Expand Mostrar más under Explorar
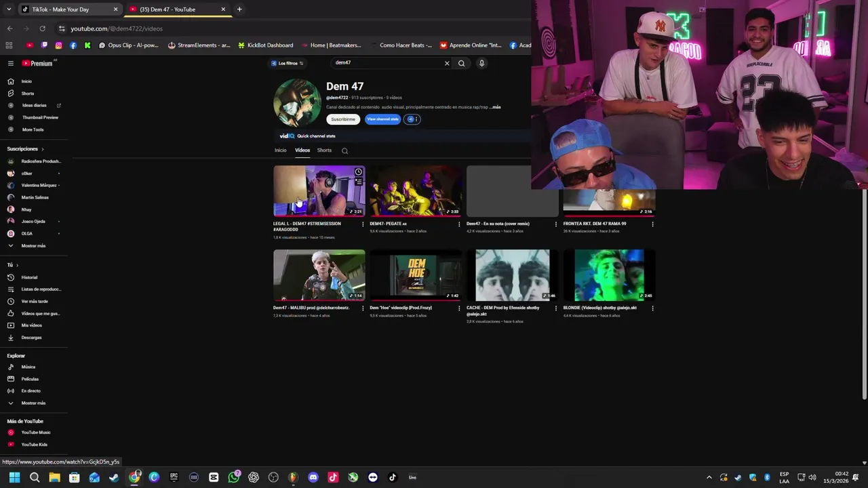This screenshot has height=488, width=868. pyautogui.click(x=33, y=403)
